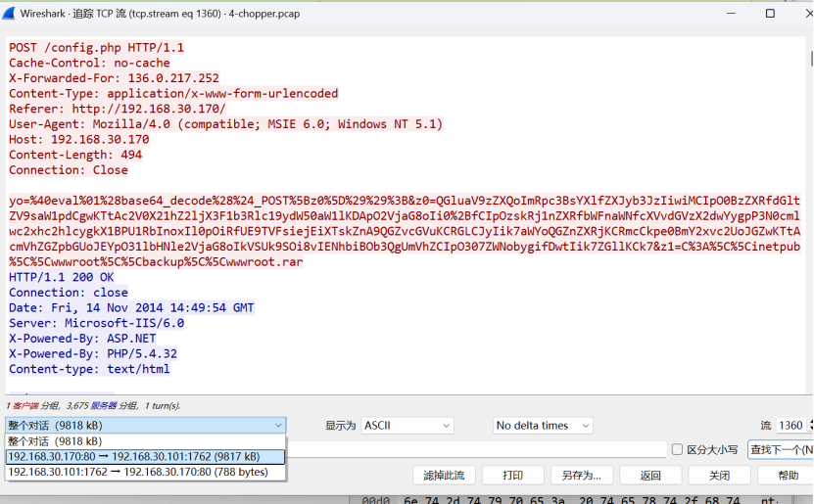The width and height of the screenshot is (814, 504).
Task: Click the 另存为... save as button
Action: [x=582, y=475]
